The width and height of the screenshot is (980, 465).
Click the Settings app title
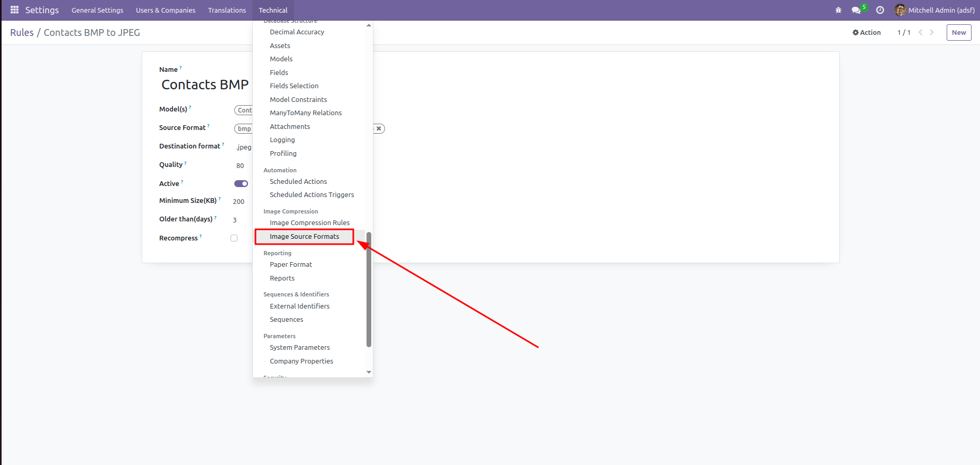42,10
